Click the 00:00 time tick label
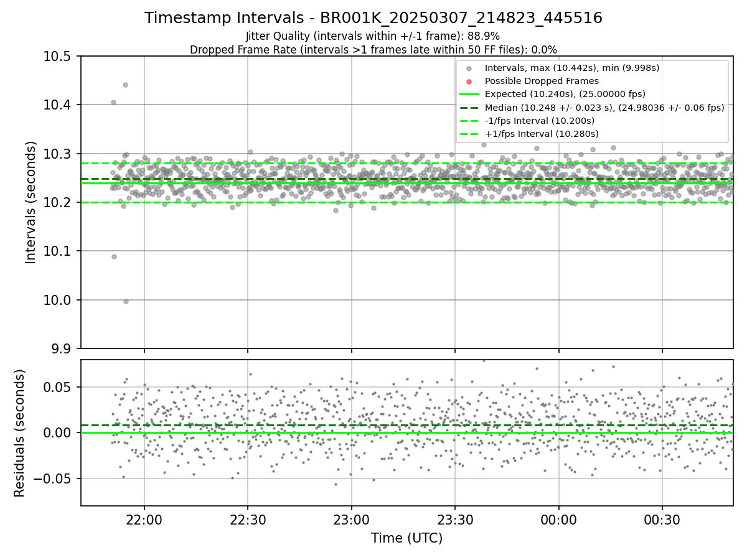747x560 pixels. coord(558,519)
